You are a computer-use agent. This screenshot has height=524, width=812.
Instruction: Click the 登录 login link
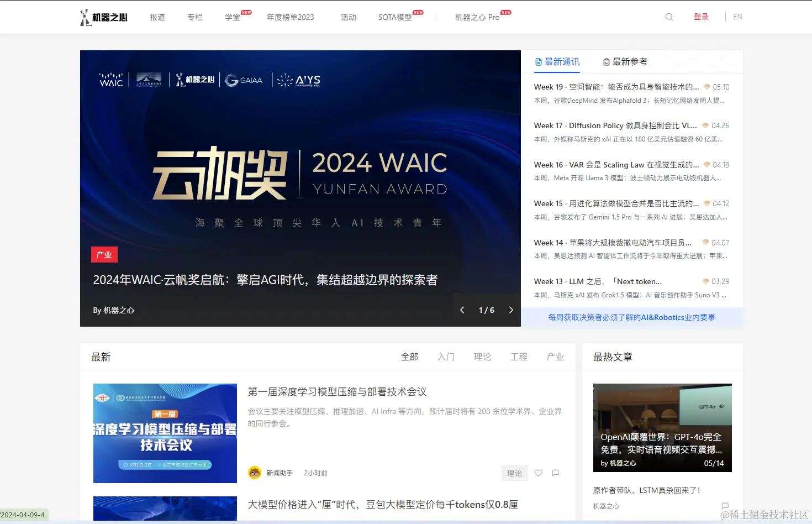[701, 17]
